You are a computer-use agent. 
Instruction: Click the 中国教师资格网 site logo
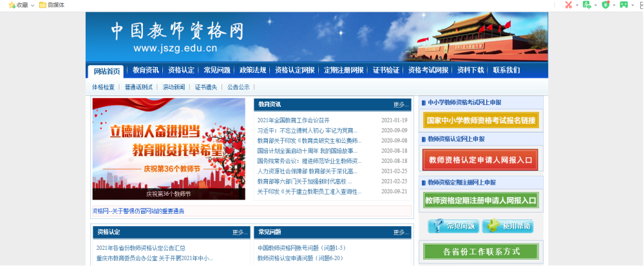coord(176,37)
